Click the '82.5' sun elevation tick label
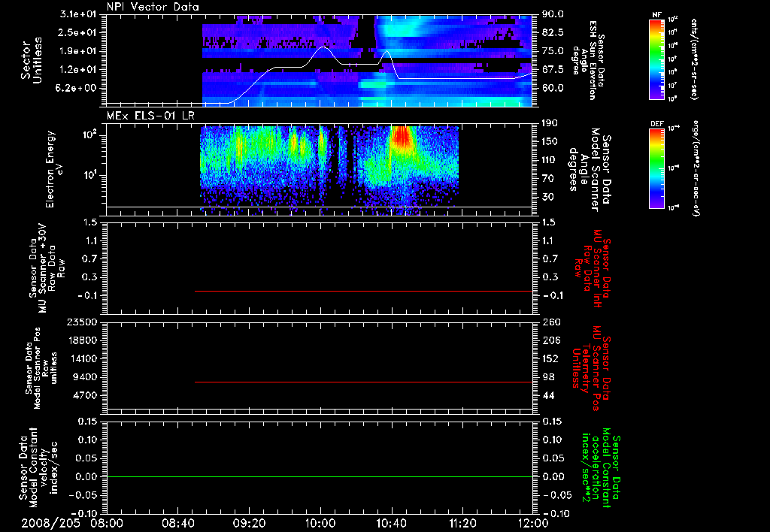 (553, 32)
